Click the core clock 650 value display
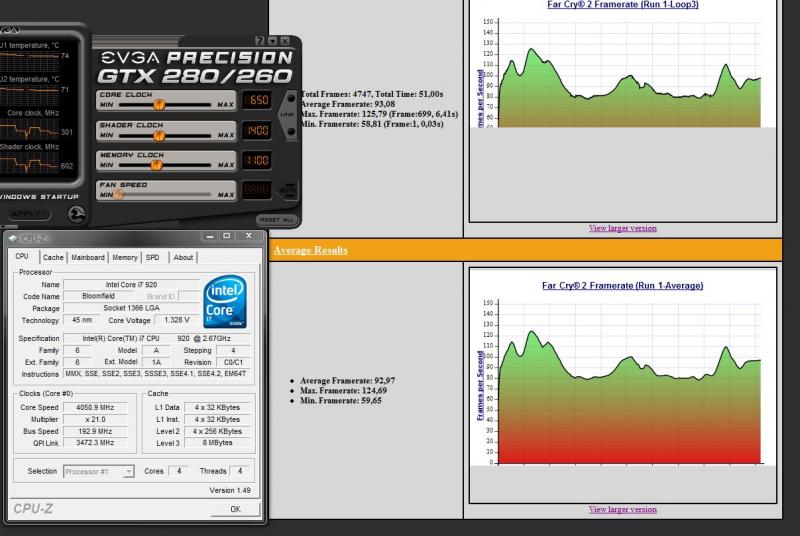The width and height of the screenshot is (800, 536). tap(256, 100)
